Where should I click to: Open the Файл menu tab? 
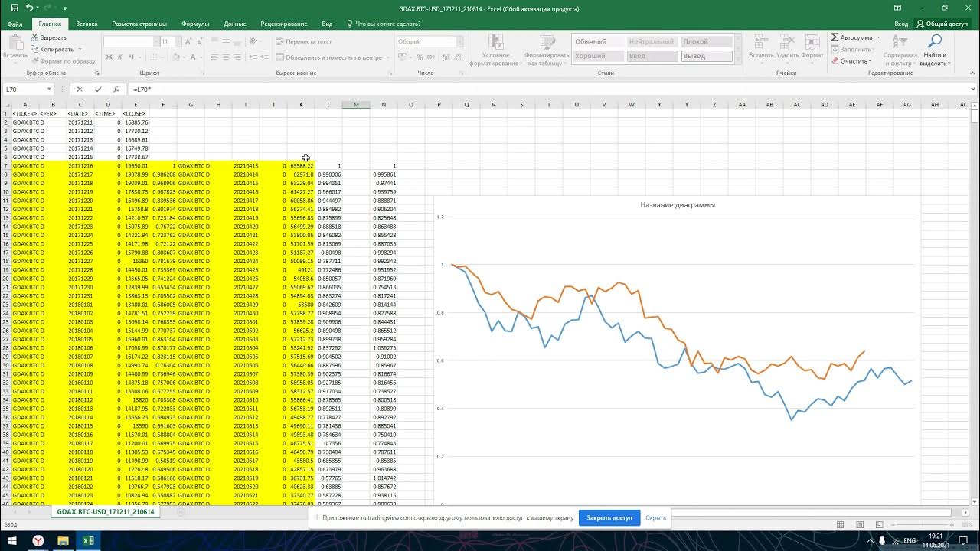coord(15,24)
